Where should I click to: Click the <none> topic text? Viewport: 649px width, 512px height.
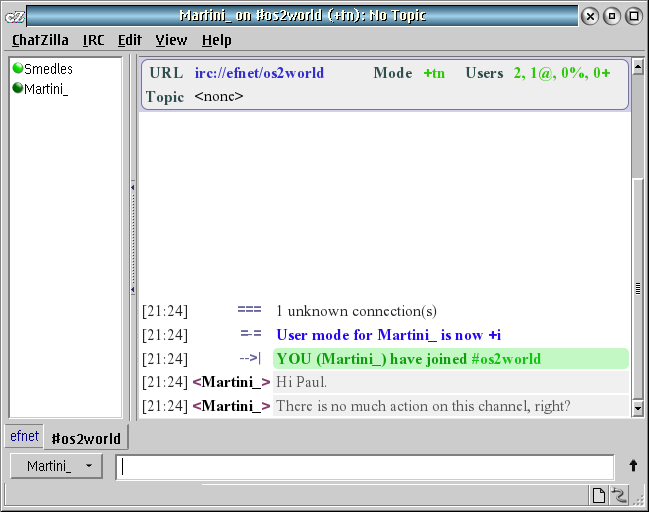(x=219, y=96)
